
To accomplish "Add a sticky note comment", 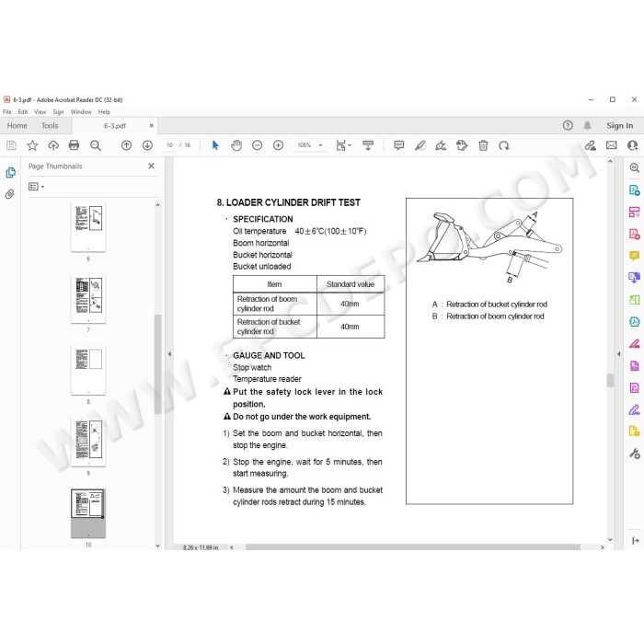I will [x=398, y=145].
